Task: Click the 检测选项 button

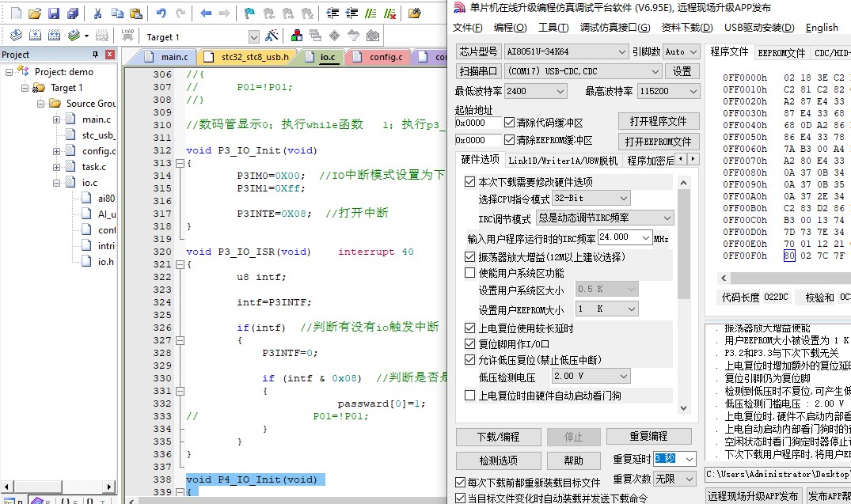Action: click(498, 460)
